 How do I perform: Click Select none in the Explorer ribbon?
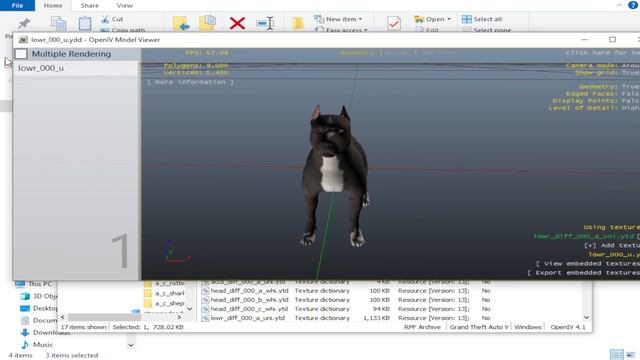click(487, 30)
